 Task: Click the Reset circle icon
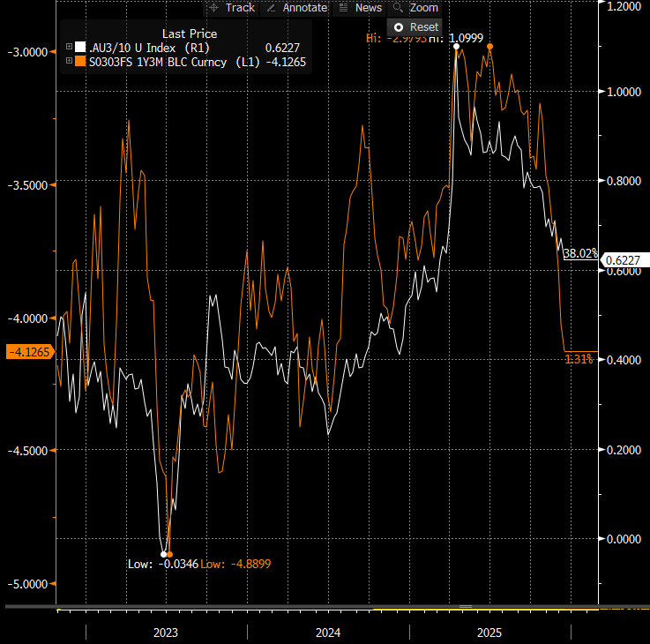[x=399, y=27]
